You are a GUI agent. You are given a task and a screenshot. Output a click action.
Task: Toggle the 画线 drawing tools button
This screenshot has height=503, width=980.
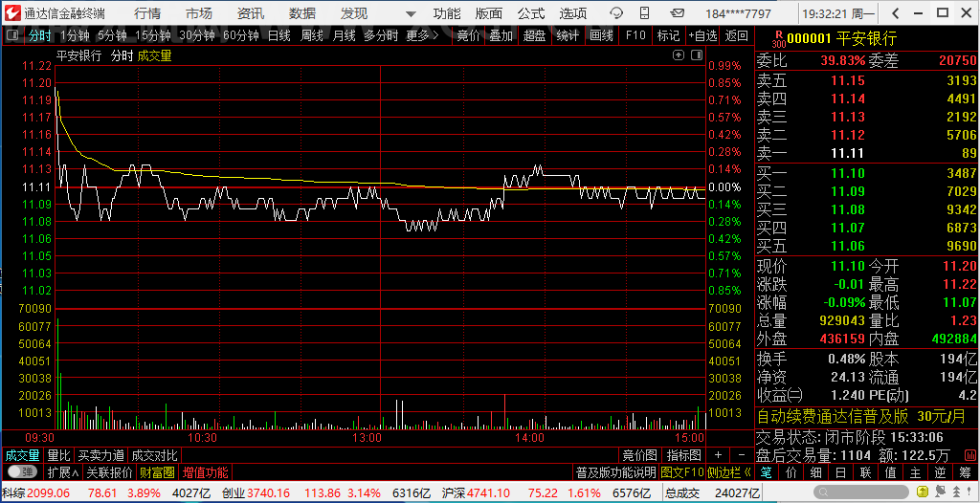tap(601, 35)
